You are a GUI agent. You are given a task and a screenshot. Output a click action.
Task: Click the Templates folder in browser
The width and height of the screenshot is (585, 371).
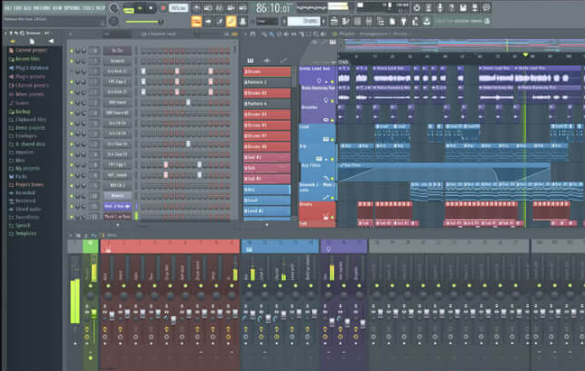point(22,234)
